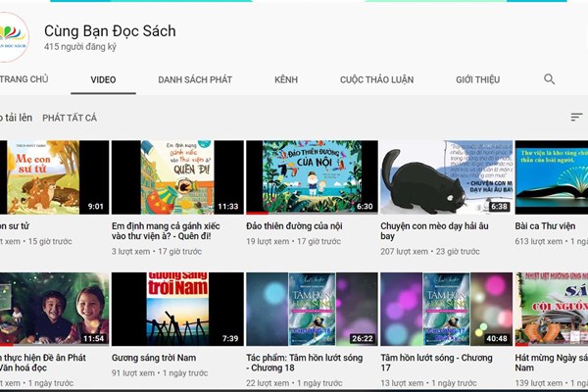The image size is (588, 392).
Task: Click the Gương sáng trời Nam title
Action: click(154, 358)
